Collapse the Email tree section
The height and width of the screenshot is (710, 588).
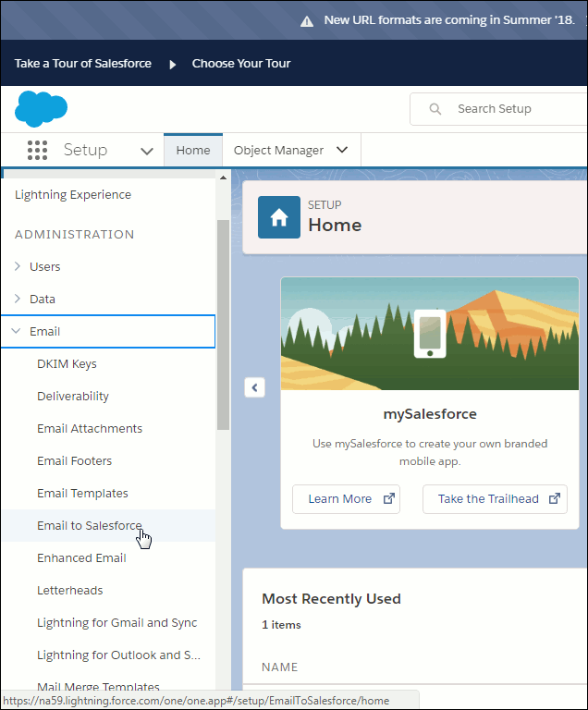click(16, 331)
